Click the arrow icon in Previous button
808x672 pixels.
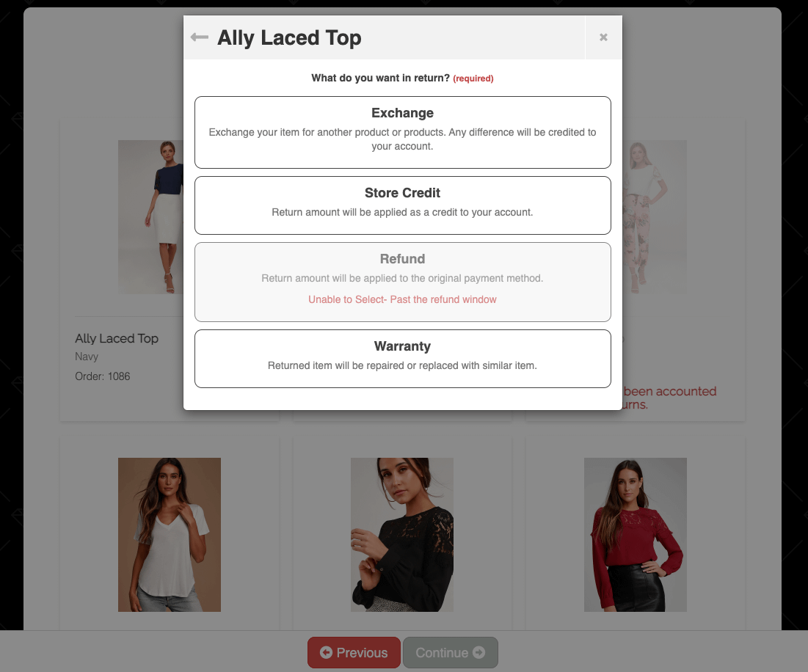[326, 652]
